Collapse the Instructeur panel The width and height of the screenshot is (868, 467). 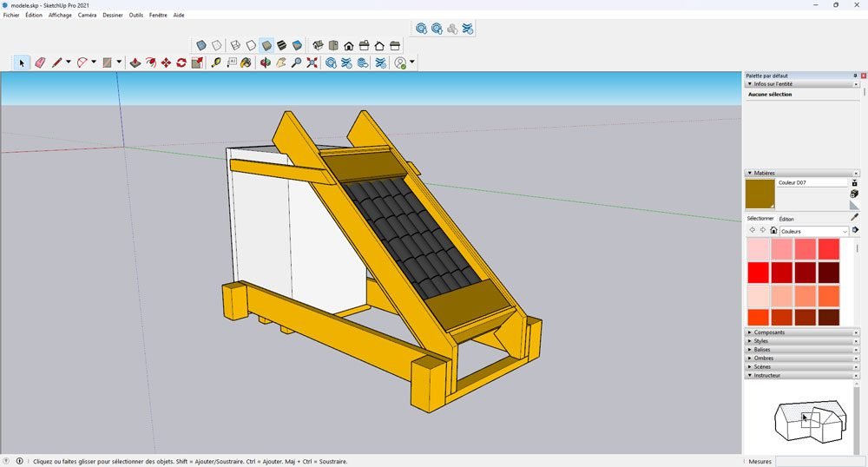point(750,375)
